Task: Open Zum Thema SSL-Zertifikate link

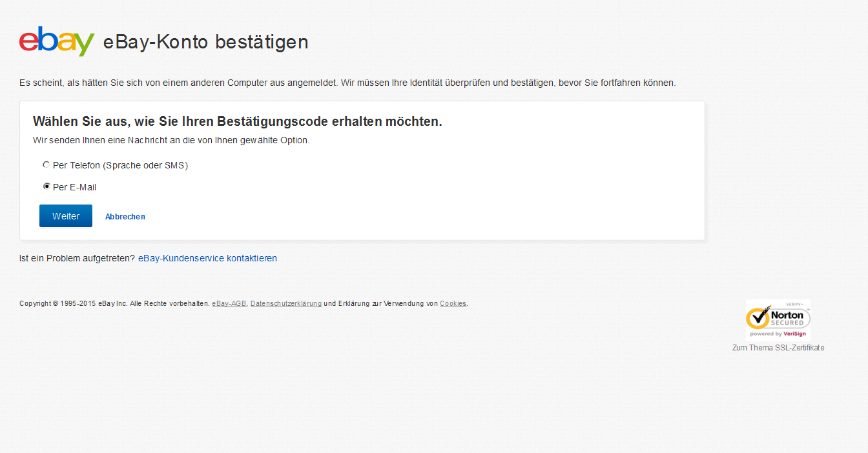Action: (778, 348)
